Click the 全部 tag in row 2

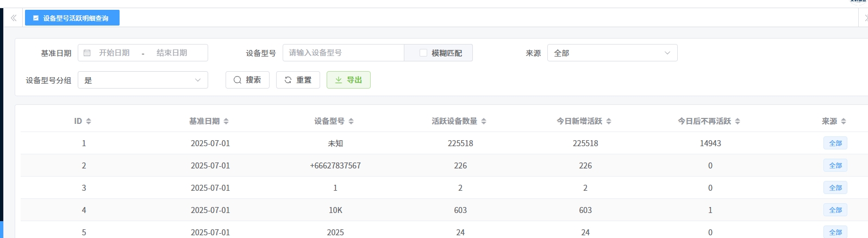coord(835,166)
